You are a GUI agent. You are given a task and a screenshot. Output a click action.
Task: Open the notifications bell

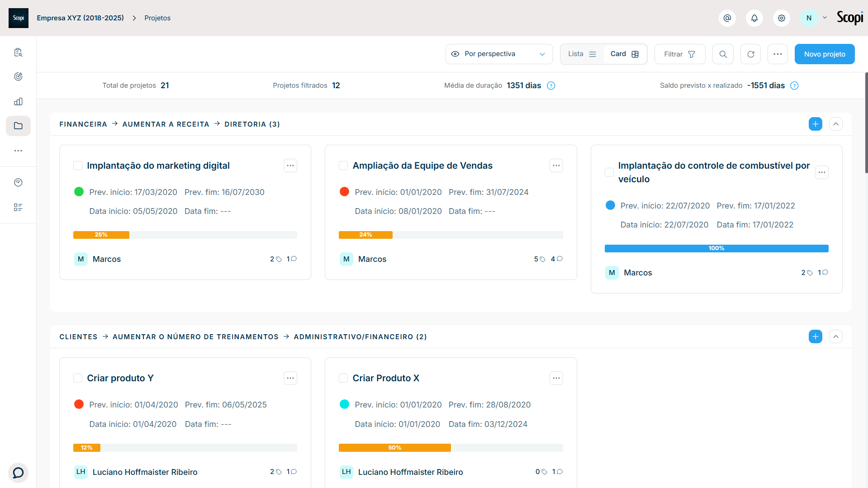pos(754,18)
